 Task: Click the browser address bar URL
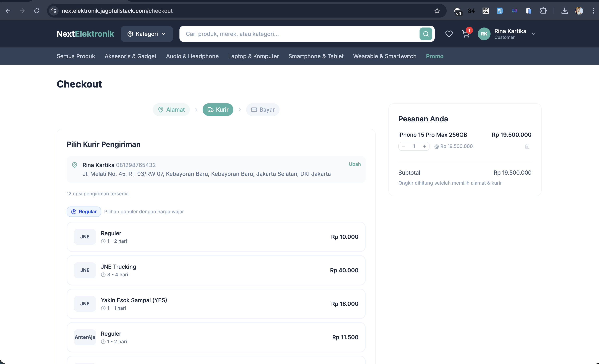tap(117, 11)
